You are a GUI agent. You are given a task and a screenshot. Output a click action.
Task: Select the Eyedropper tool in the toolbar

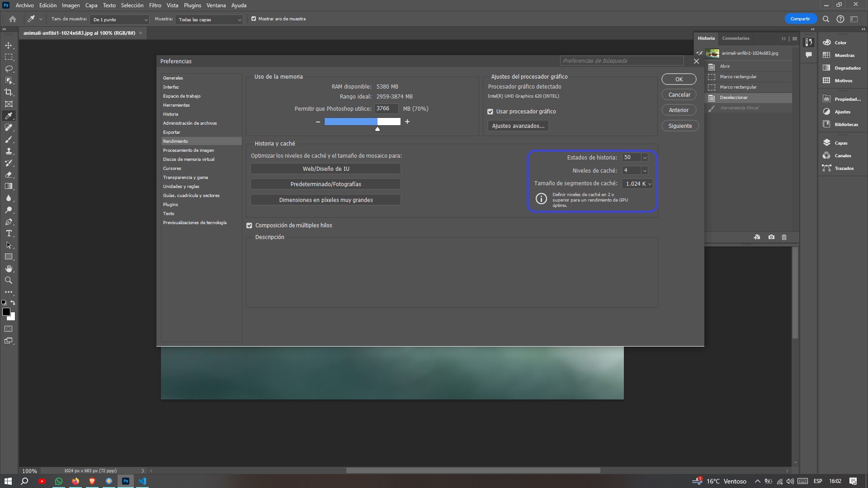9,116
